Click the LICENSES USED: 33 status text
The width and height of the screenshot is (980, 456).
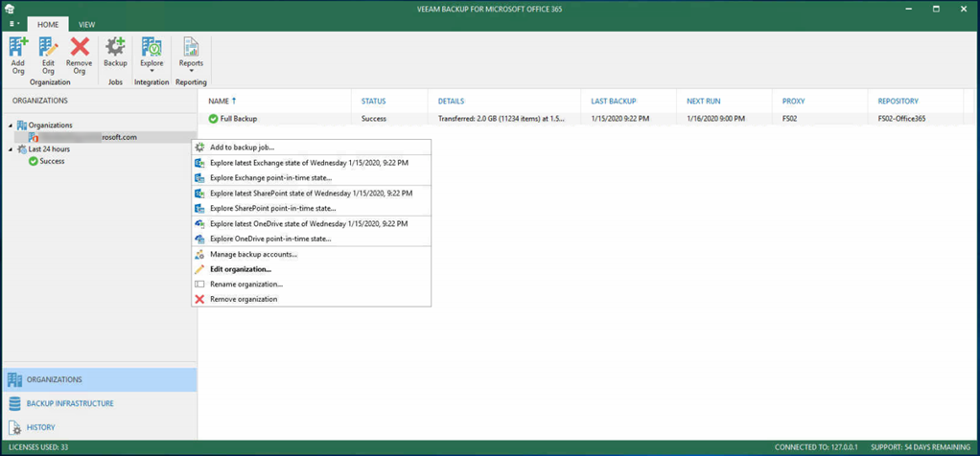coord(37,448)
